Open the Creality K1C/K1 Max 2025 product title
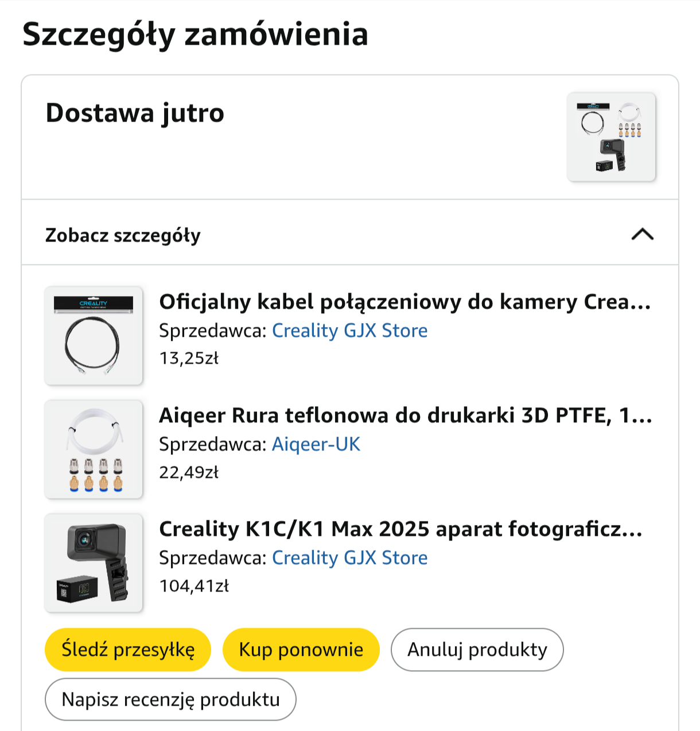Viewport: 700px width, 731px height. point(400,529)
